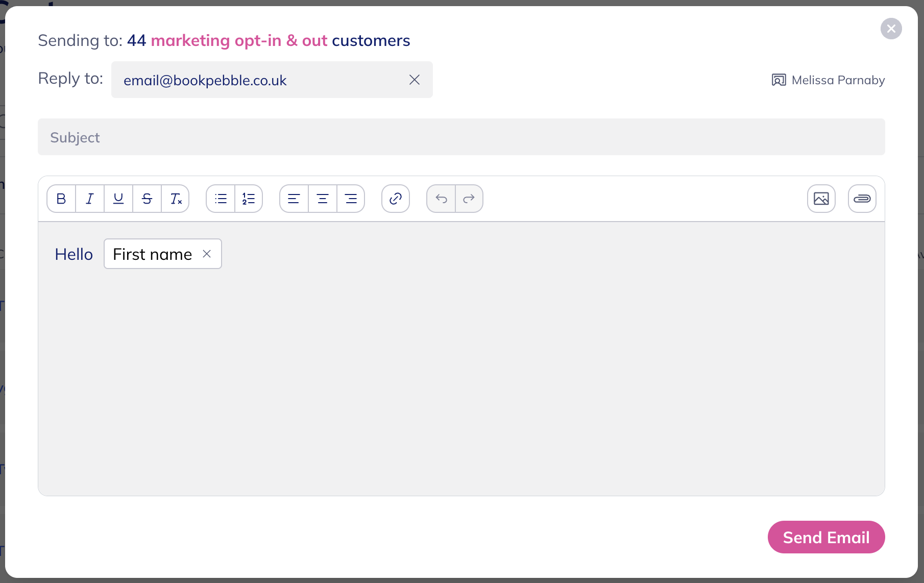Attach a file with paperclip icon

coord(862,199)
